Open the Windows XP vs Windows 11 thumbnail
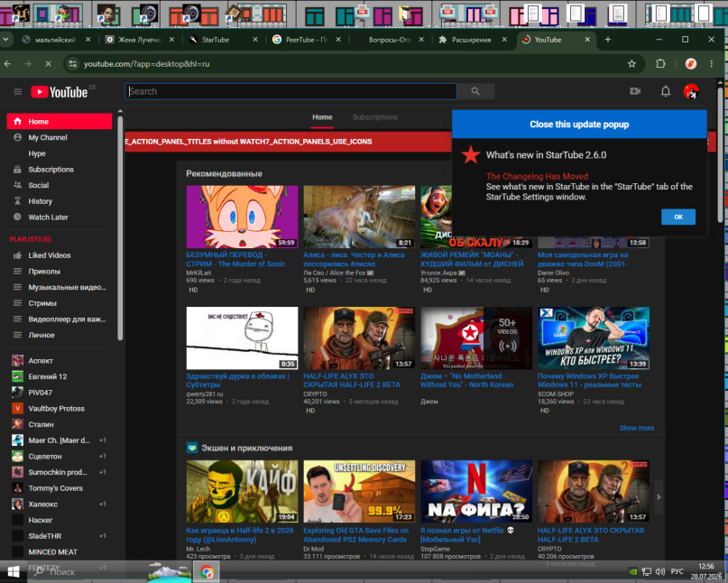This screenshot has width=728, height=583. click(x=594, y=338)
